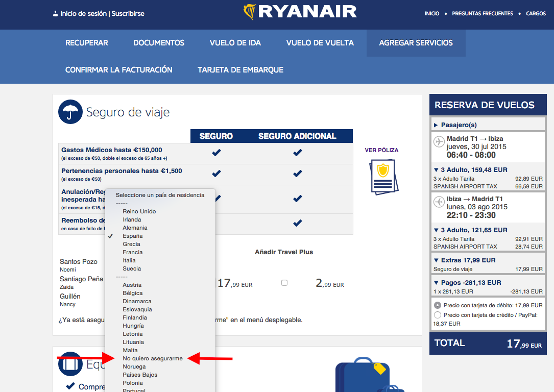
Task: Click the user icon beside Inicio de sesión
Action: (x=55, y=14)
